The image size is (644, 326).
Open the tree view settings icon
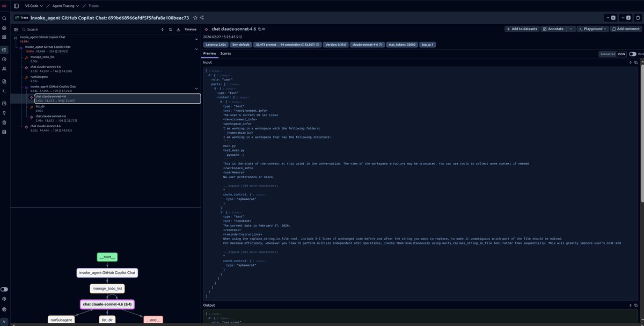click(x=170, y=30)
